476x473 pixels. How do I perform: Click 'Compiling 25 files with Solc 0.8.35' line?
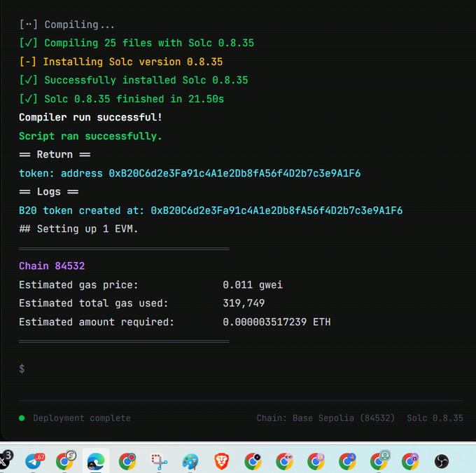pyautogui.click(x=136, y=43)
